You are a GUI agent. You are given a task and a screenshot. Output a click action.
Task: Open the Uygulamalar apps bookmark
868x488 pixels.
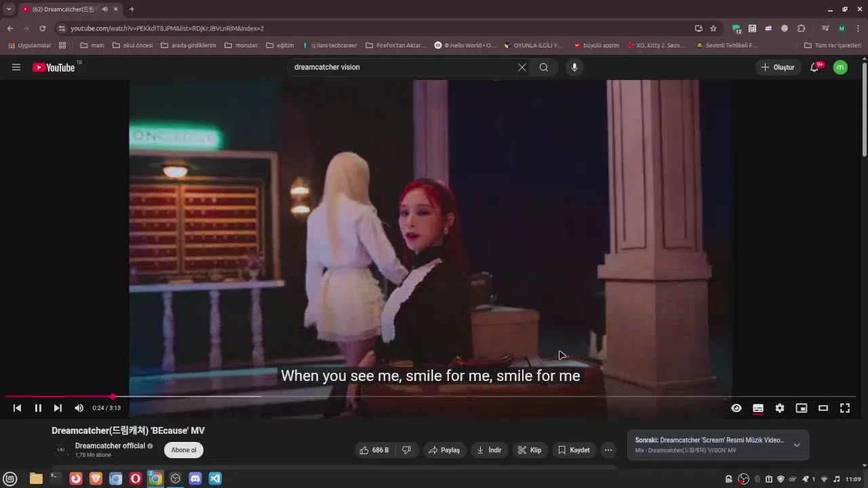click(x=29, y=45)
